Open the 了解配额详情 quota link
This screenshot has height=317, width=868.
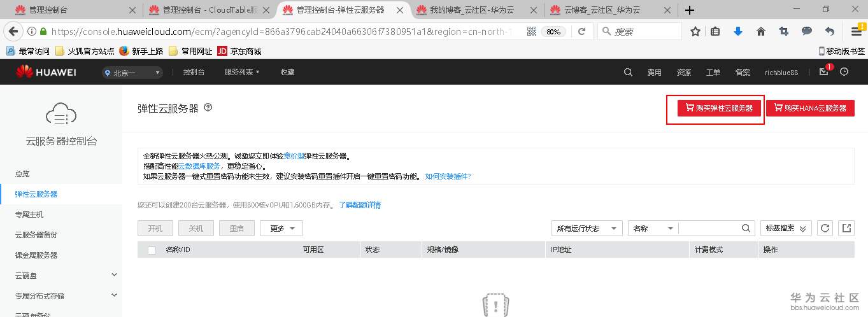click(x=360, y=205)
